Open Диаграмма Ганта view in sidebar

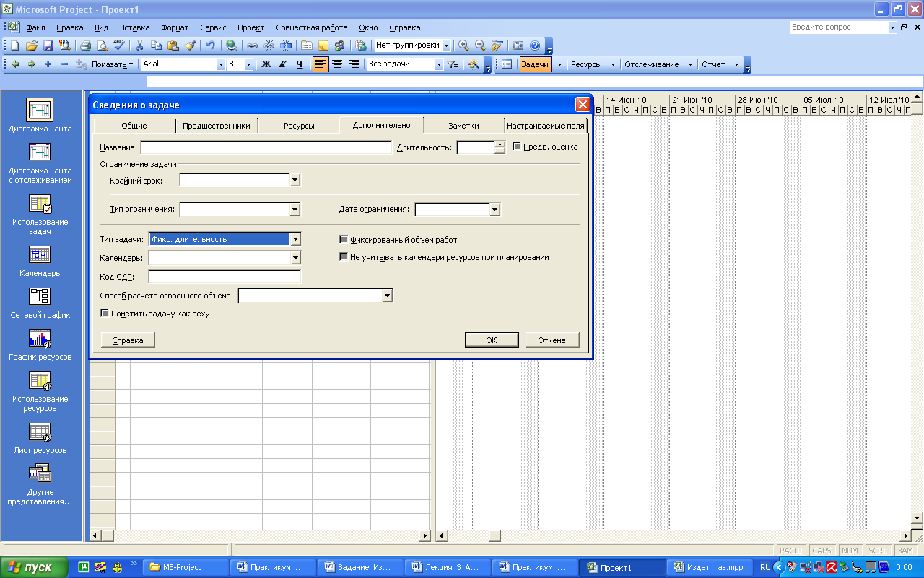pyautogui.click(x=40, y=115)
